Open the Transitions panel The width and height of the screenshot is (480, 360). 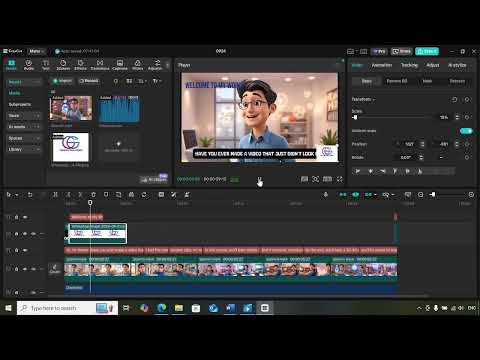tap(100, 65)
